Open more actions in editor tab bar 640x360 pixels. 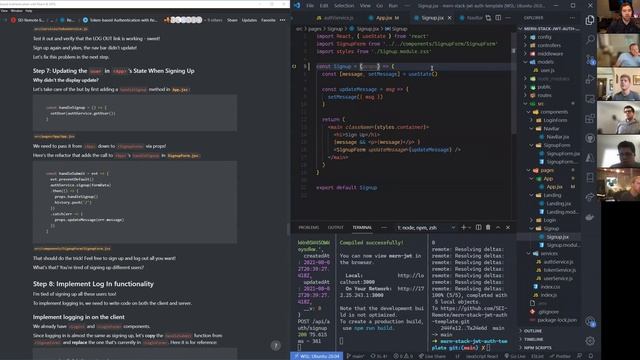[x=508, y=18]
